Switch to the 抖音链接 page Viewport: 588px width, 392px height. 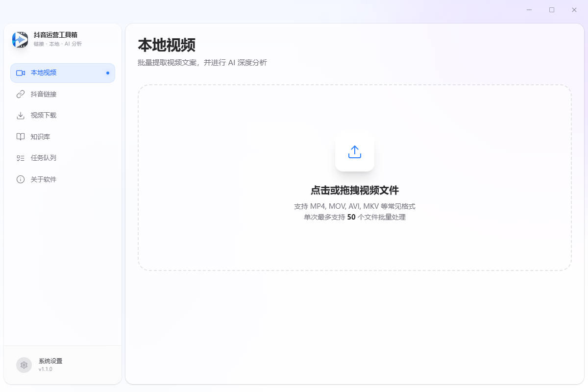tap(63, 94)
